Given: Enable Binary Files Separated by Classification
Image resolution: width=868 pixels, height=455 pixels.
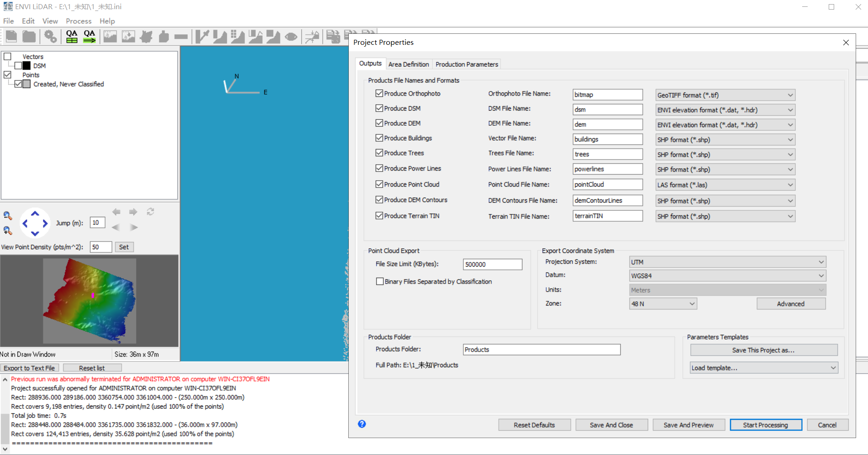Looking at the screenshot, I should tap(380, 282).
